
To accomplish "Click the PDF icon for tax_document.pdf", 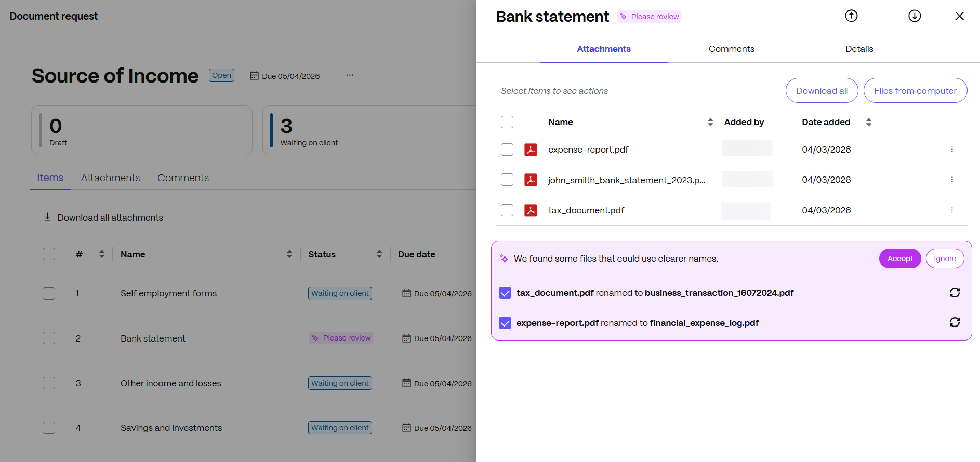I will click(x=531, y=210).
